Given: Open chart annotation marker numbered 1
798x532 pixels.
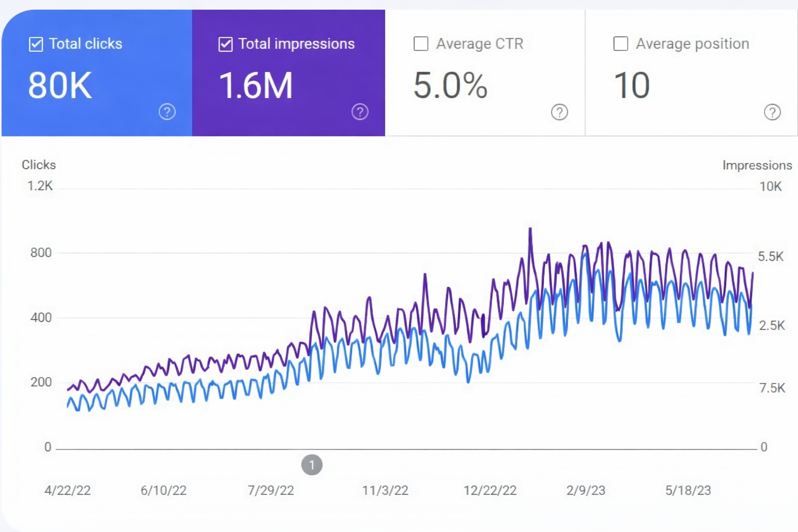Looking at the screenshot, I should point(312,465).
